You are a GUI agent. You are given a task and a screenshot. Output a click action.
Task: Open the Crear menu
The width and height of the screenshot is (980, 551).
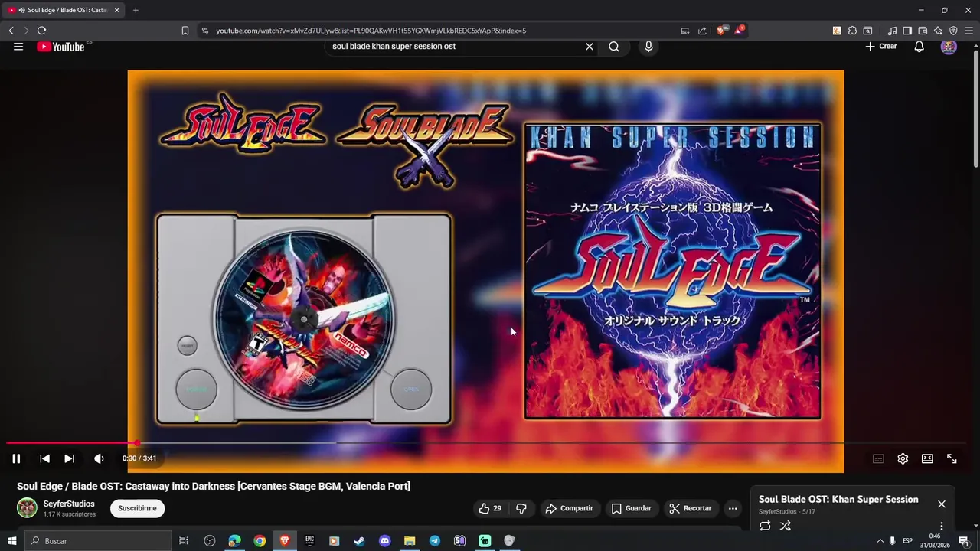[x=881, y=47]
